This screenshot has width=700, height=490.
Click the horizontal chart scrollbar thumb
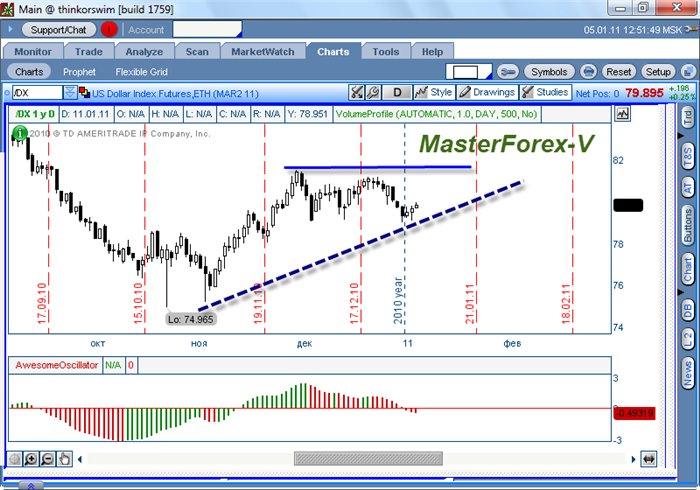[x=368, y=459]
